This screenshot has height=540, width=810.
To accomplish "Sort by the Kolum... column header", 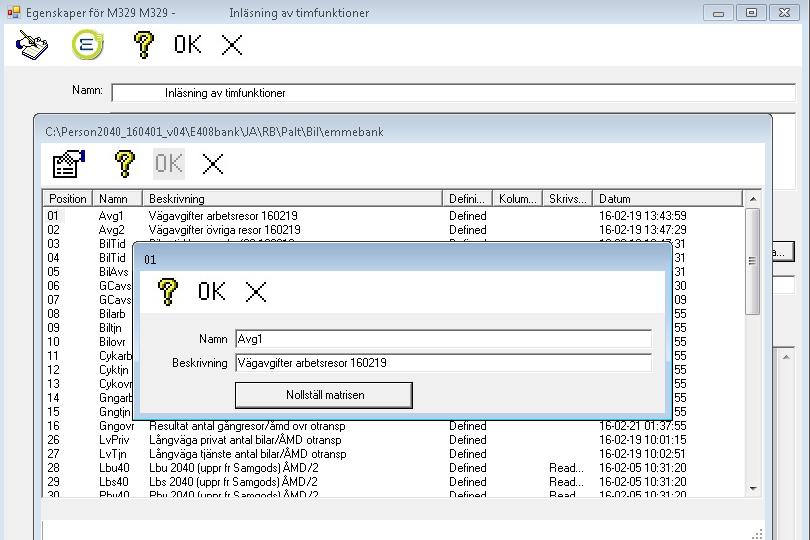I will [517, 199].
